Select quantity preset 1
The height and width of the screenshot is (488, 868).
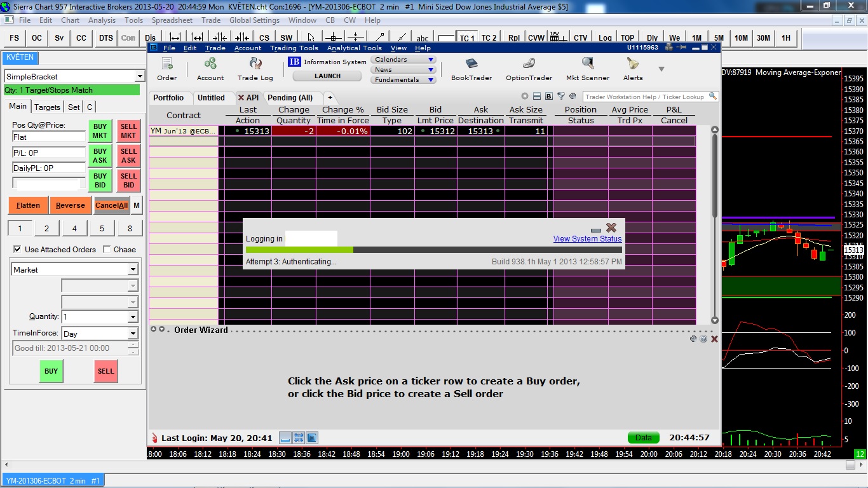20,229
